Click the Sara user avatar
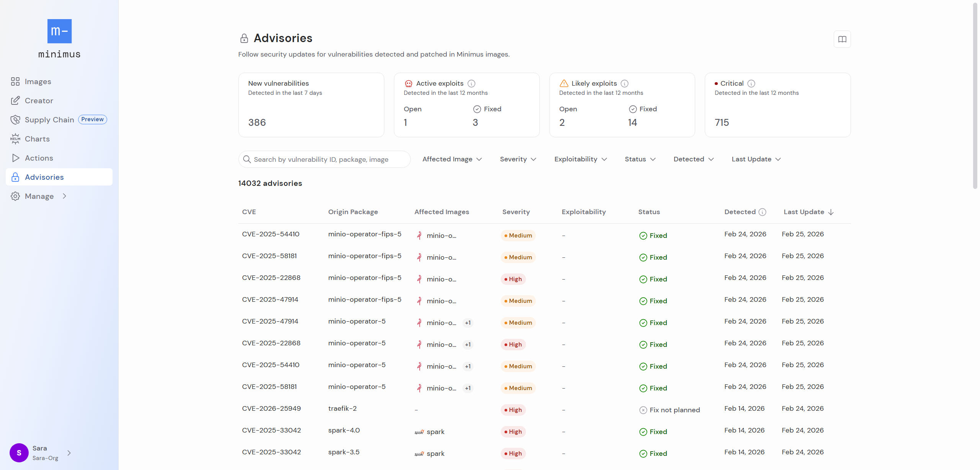The image size is (980, 470). (19, 453)
